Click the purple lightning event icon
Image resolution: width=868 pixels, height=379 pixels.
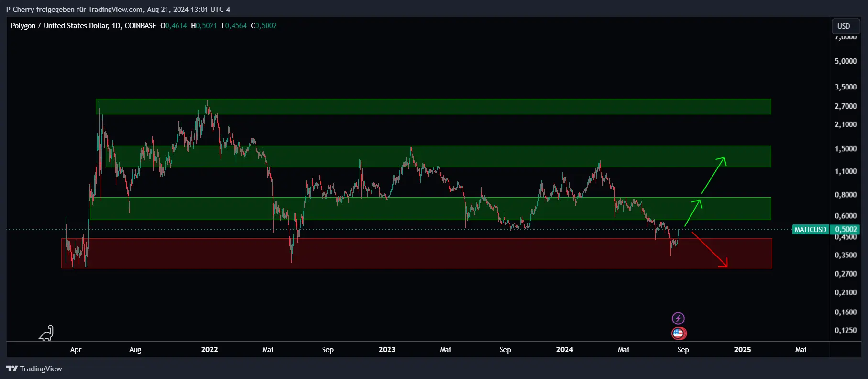pos(678,318)
